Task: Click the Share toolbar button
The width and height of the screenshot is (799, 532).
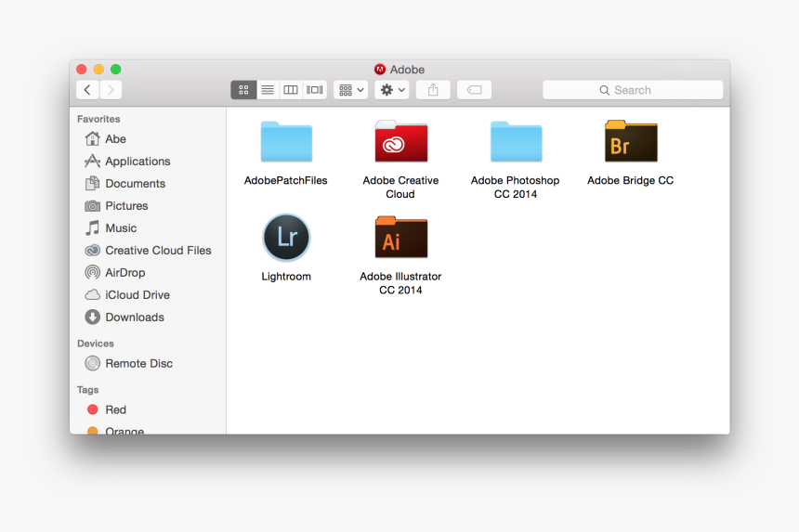Action: [x=433, y=90]
